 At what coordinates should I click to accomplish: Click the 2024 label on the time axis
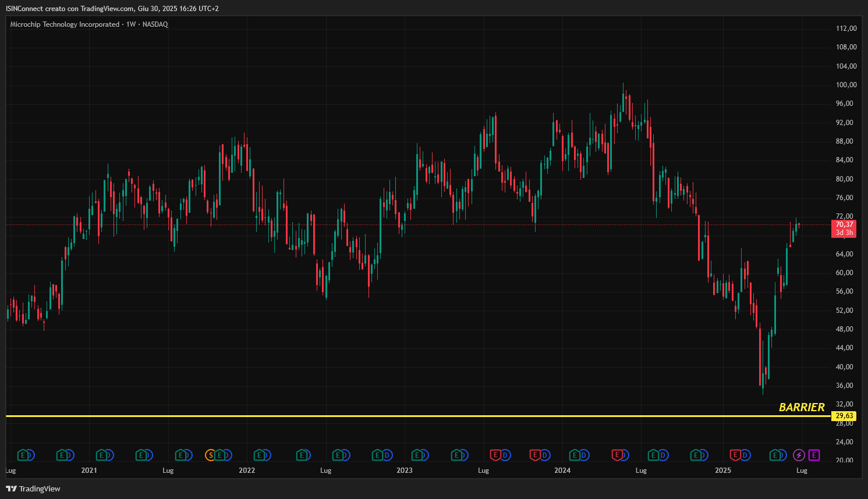pos(562,471)
